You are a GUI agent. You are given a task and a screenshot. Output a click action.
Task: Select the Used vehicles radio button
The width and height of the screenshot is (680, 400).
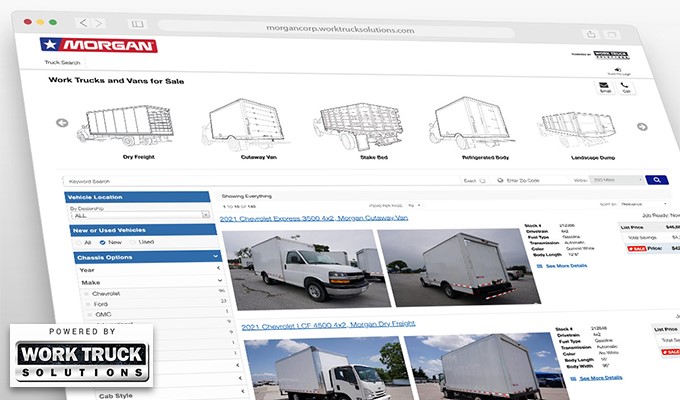pos(132,242)
